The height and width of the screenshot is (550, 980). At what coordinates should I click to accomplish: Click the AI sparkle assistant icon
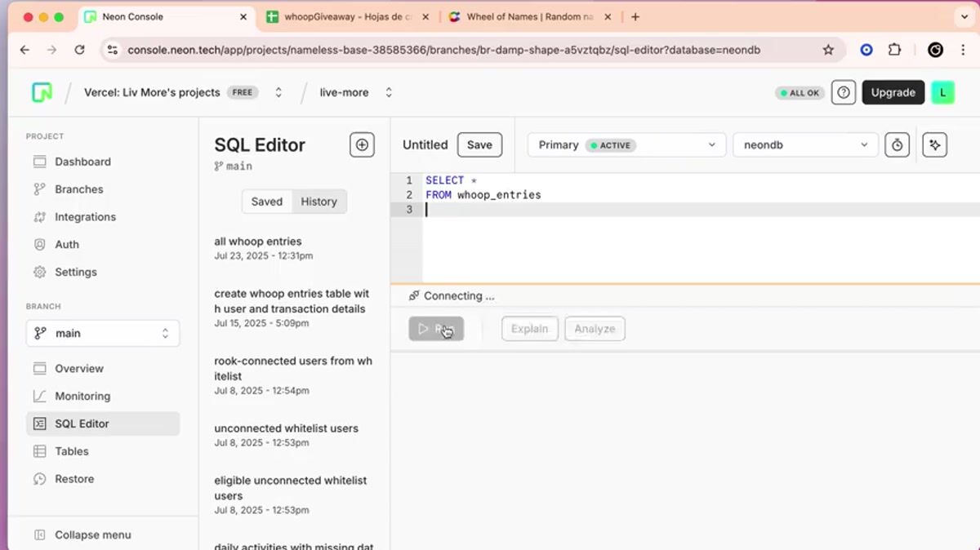click(934, 144)
